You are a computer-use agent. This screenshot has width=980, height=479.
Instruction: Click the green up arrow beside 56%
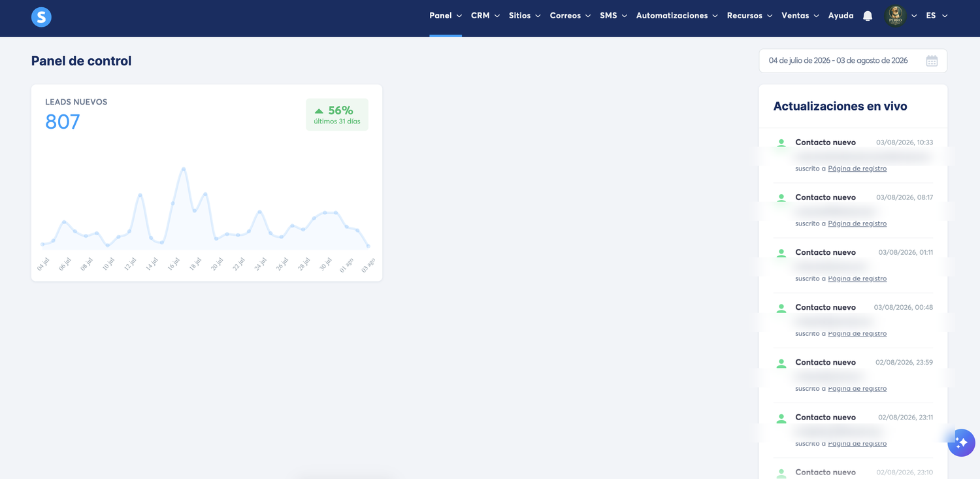pos(319,111)
